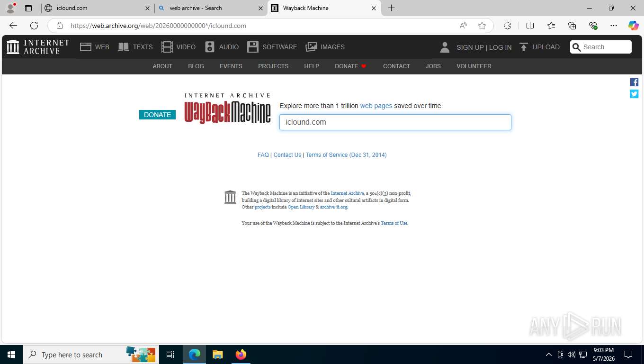
Task: Follow the 'web pages' link
Action: point(376,106)
